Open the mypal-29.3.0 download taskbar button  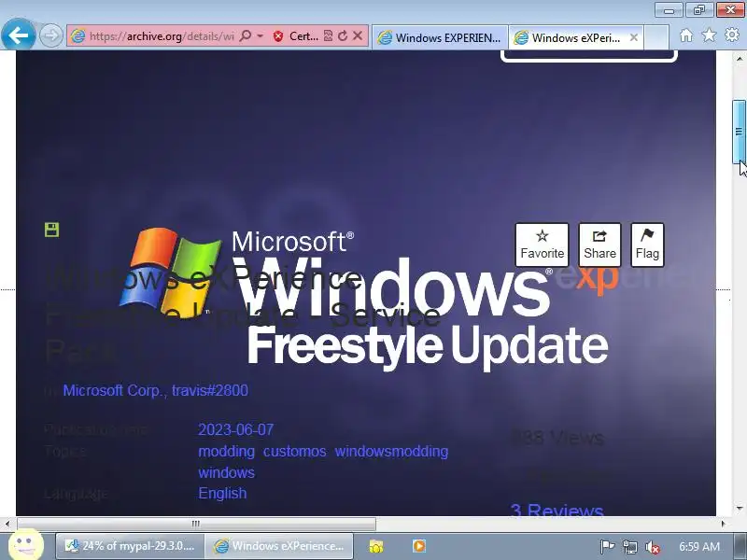pos(130,546)
